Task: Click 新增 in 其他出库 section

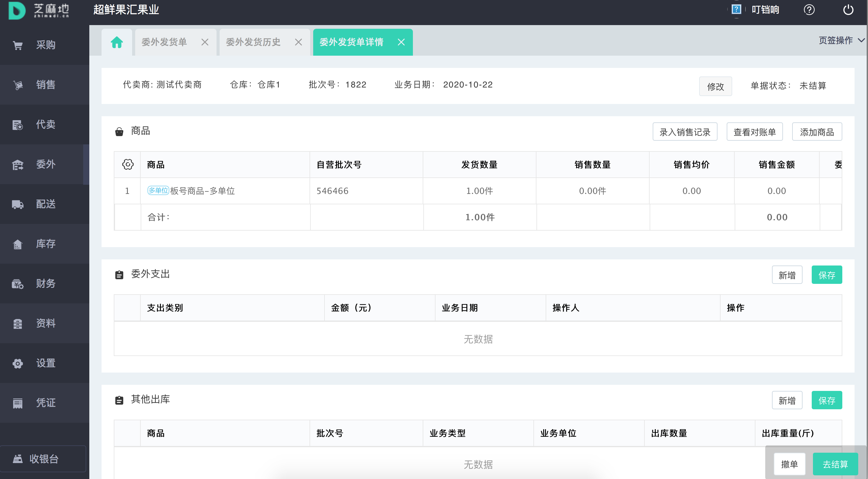Action: 787,400
